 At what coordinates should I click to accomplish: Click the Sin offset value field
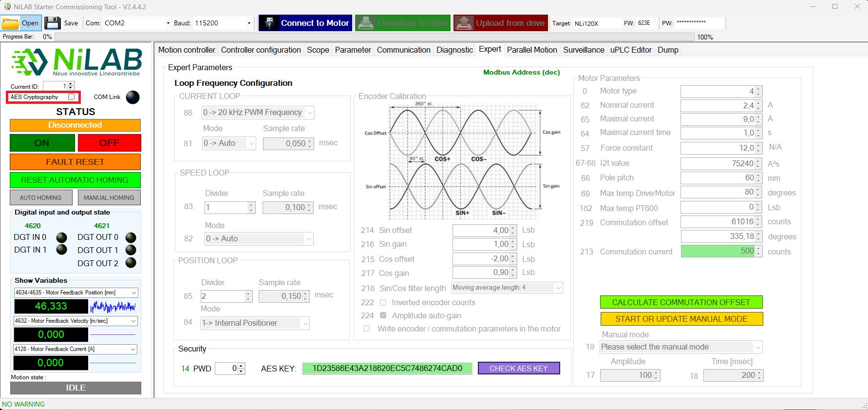pyautogui.click(x=485, y=231)
